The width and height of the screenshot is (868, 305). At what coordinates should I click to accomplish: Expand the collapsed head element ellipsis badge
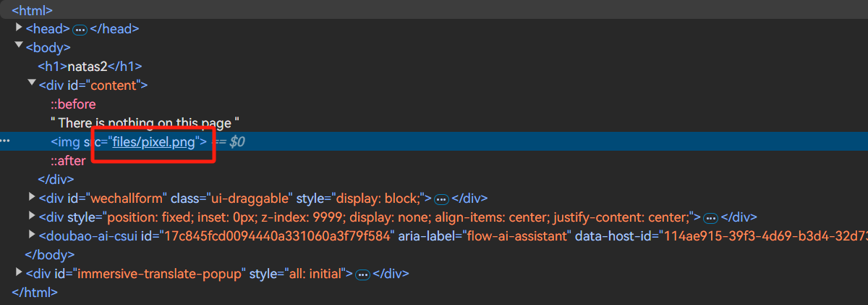(x=80, y=30)
